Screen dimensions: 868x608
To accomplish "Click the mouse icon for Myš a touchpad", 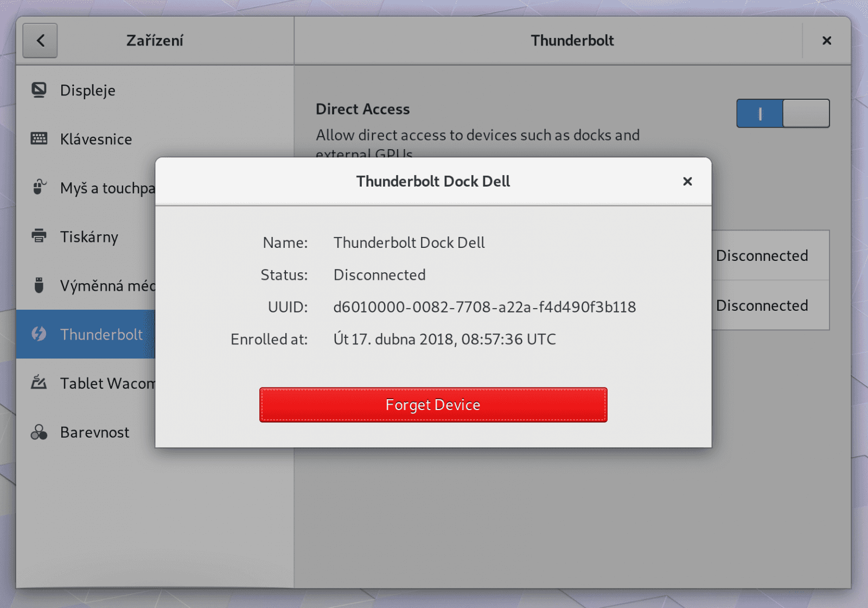I will click(x=39, y=188).
